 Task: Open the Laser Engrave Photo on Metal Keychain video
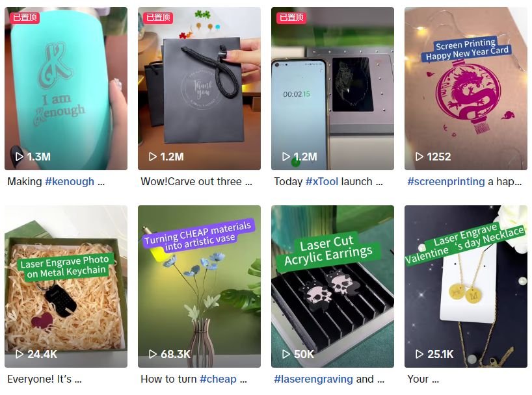tap(66, 286)
